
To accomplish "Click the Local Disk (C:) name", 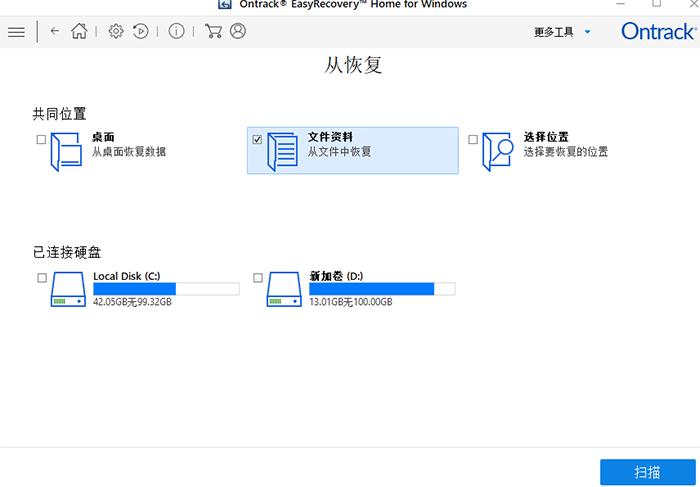I will pyautogui.click(x=127, y=276).
